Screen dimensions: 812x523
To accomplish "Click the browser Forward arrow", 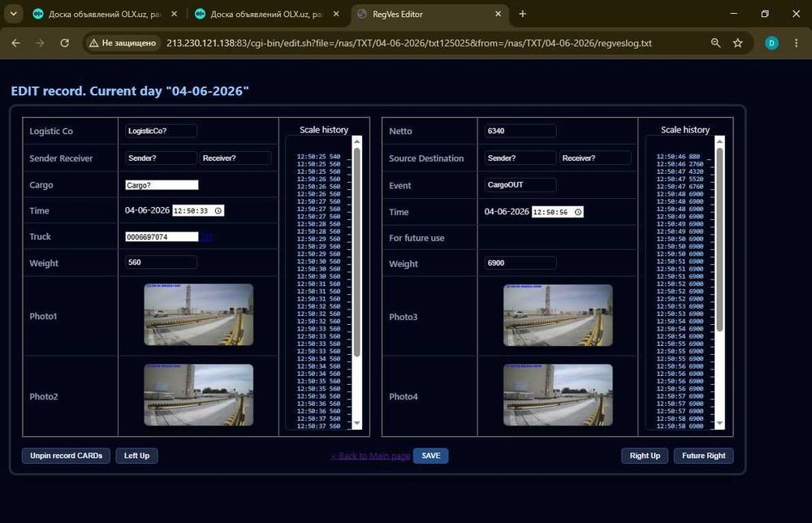I will coord(40,43).
